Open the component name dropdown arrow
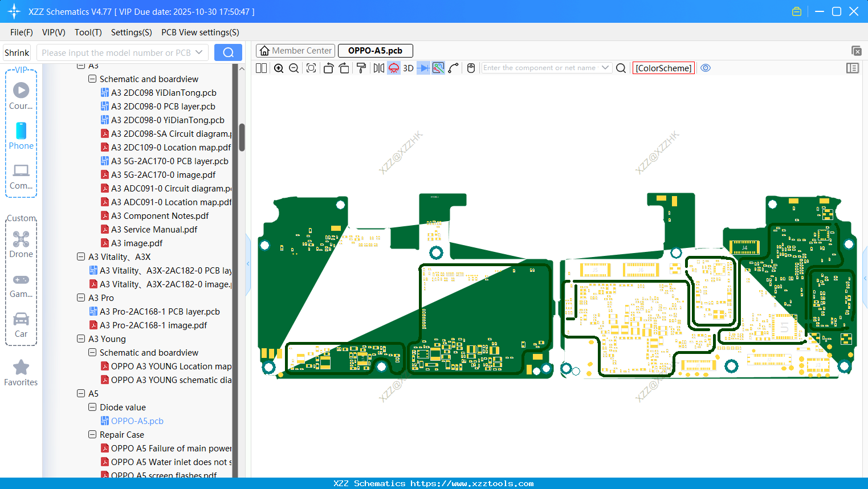This screenshot has height=489, width=868. click(x=605, y=68)
